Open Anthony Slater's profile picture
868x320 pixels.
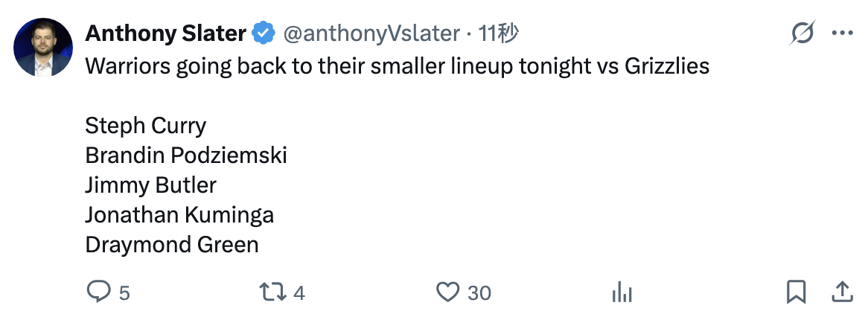pos(43,48)
